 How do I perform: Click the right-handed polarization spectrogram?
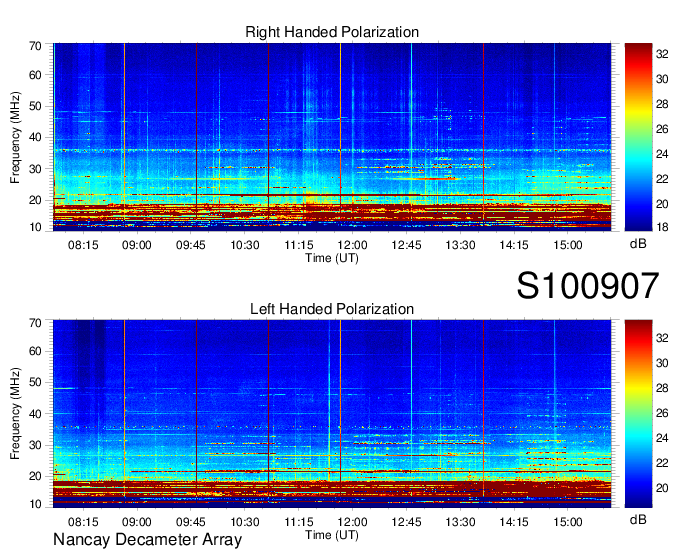point(332,137)
